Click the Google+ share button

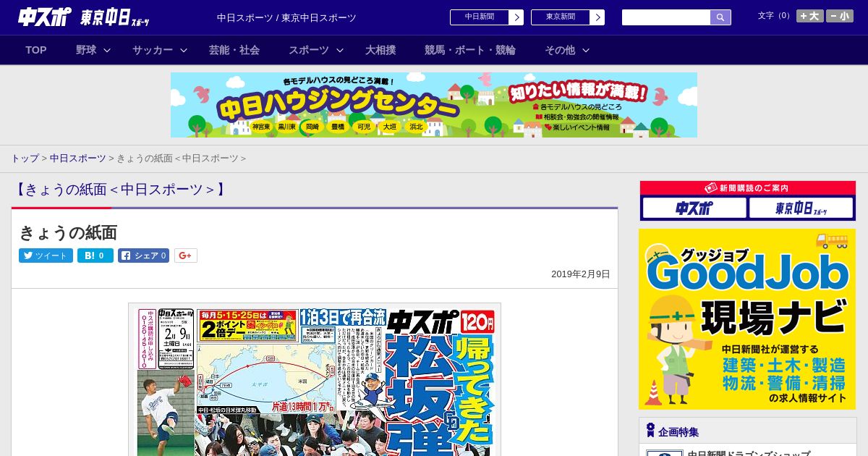(x=186, y=256)
